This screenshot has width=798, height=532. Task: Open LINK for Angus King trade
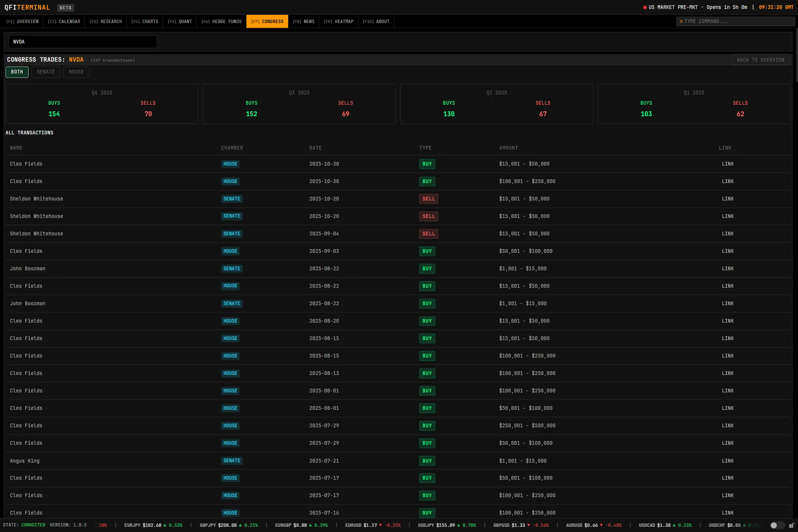point(727,461)
